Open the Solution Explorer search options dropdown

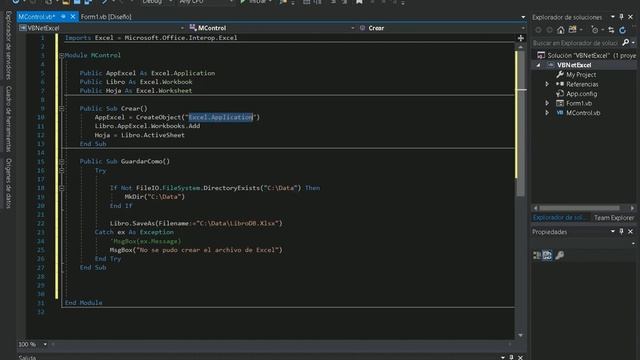[x=633, y=43]
